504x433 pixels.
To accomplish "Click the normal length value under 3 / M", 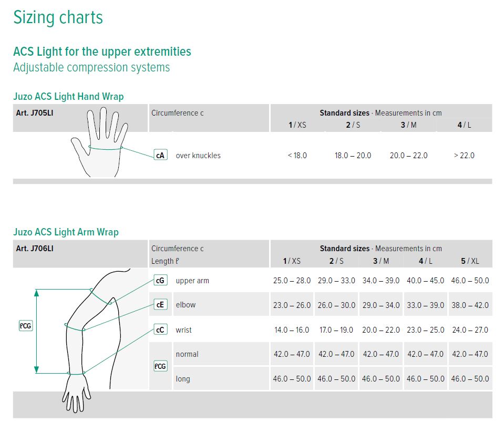I will (x=381, y=354).
